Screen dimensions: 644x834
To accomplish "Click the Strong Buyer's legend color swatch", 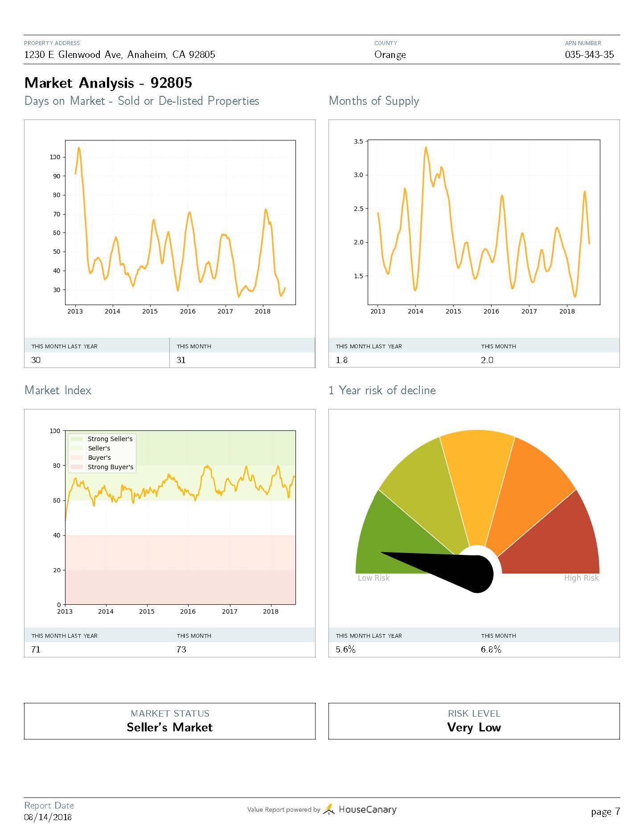I will tap(77, 467).
